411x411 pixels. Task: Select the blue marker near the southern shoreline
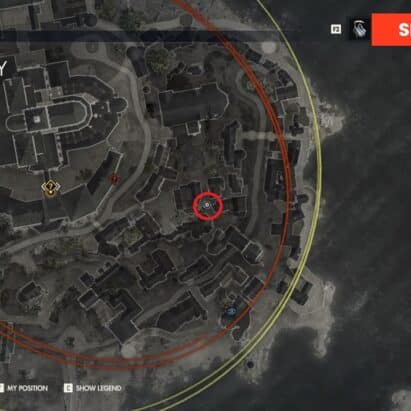click(231, 311)
